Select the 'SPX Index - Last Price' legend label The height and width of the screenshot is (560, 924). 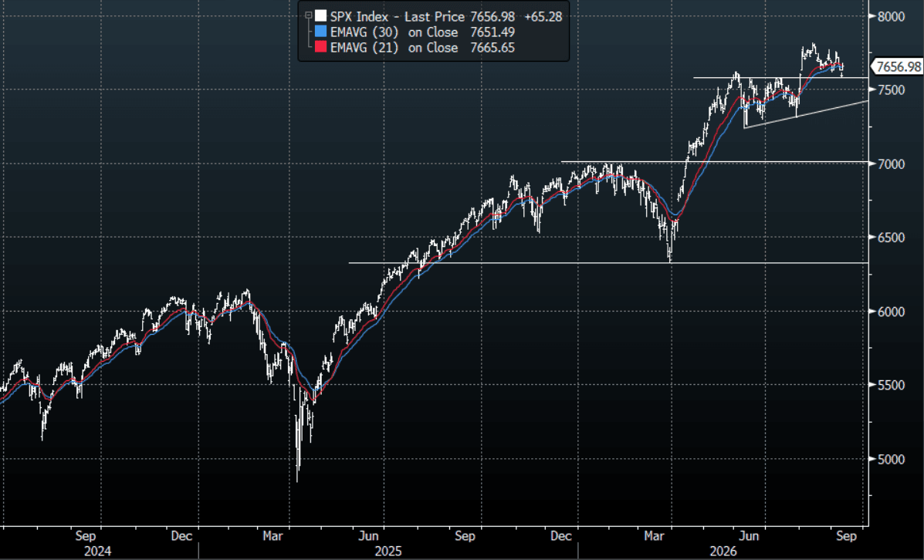click(x=398, y=16)
